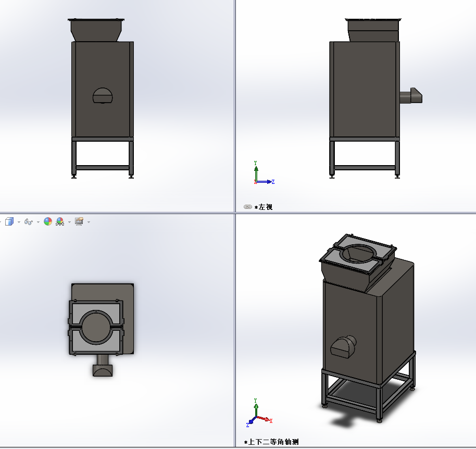Click the vertical viewport splitter bar

tap(235, 104)
